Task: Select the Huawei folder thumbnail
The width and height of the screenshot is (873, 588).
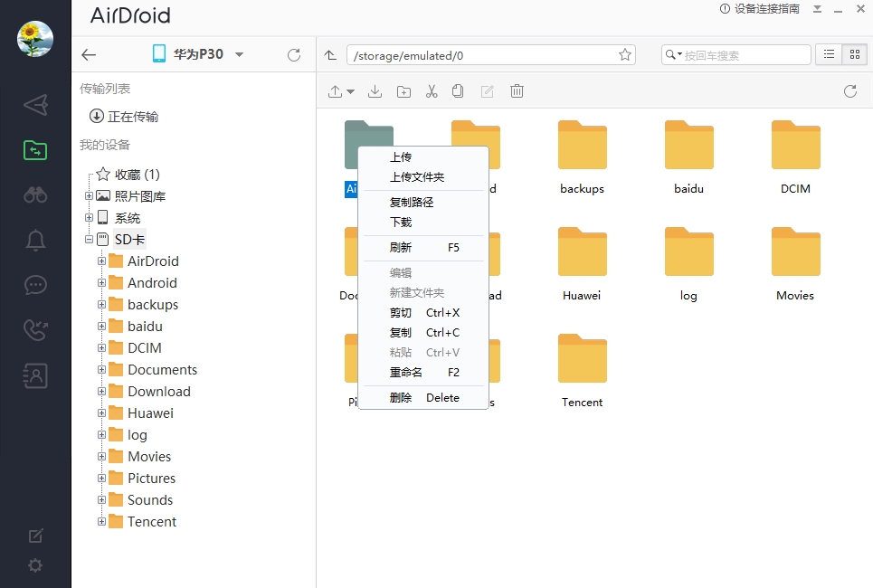Action: click(583, 251)
